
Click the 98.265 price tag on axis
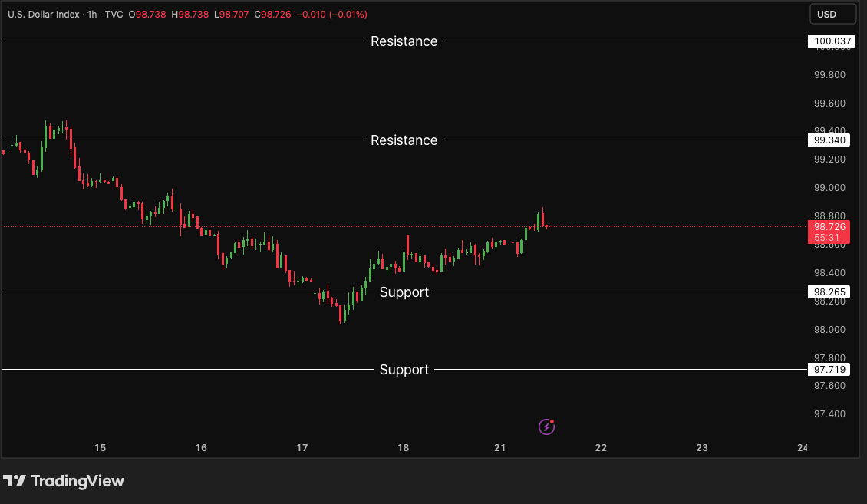829,292
